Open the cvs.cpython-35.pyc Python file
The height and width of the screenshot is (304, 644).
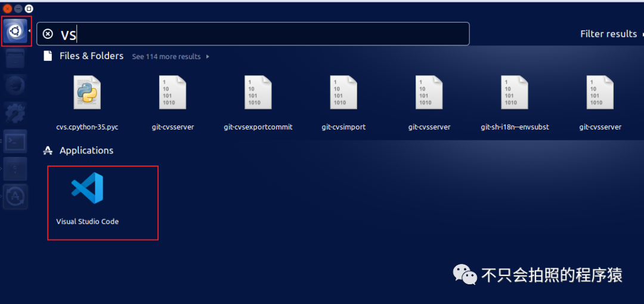(x=87, y=103)
